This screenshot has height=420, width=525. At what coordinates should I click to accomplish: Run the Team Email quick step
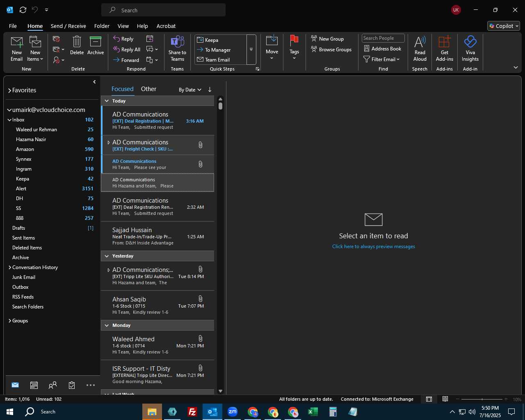pos(221,59)
